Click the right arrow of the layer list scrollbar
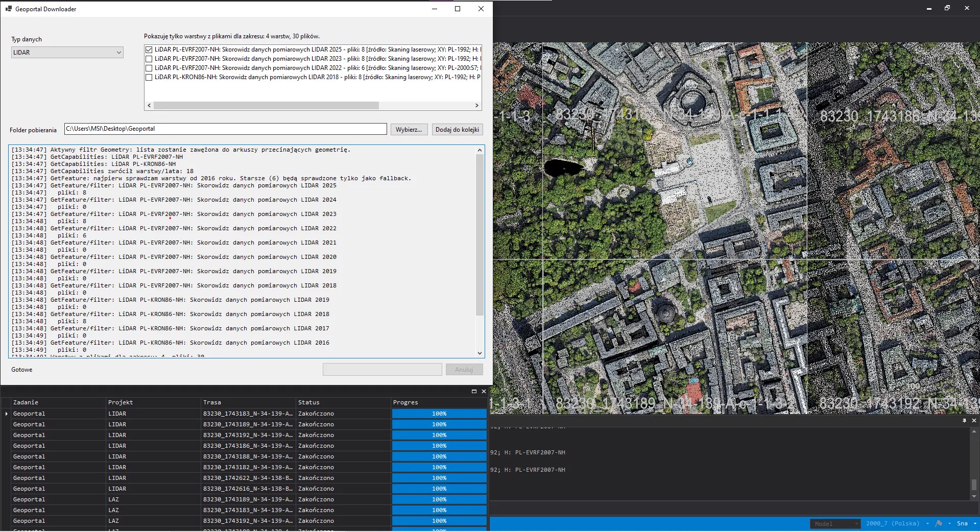 pos(477,105)
